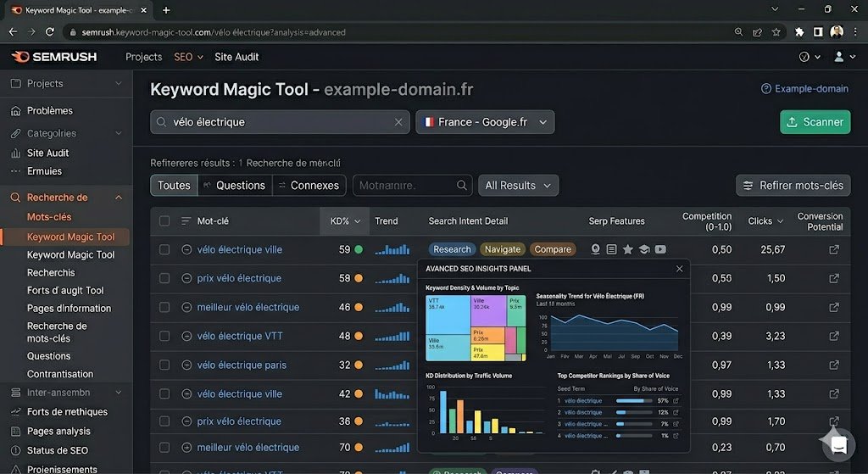This screenshot has width=868, height=474.
Task: Open Projects in the top navigation
Action: tap(144, 57)
